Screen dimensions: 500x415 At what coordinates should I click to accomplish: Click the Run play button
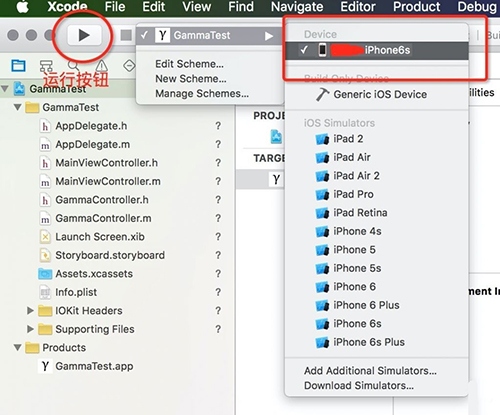click(x=84, y=35)
